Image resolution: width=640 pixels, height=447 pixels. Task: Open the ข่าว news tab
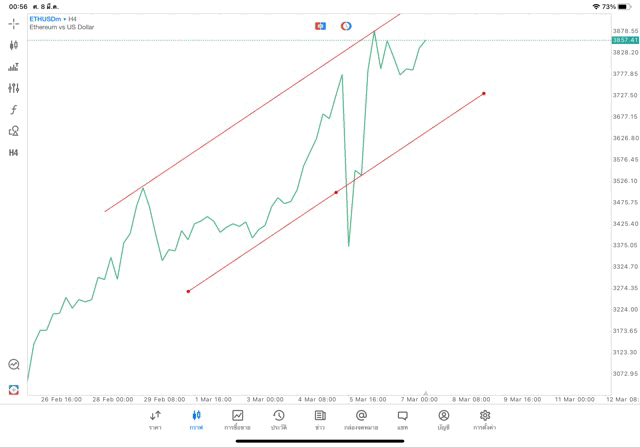tap(320, 420)
